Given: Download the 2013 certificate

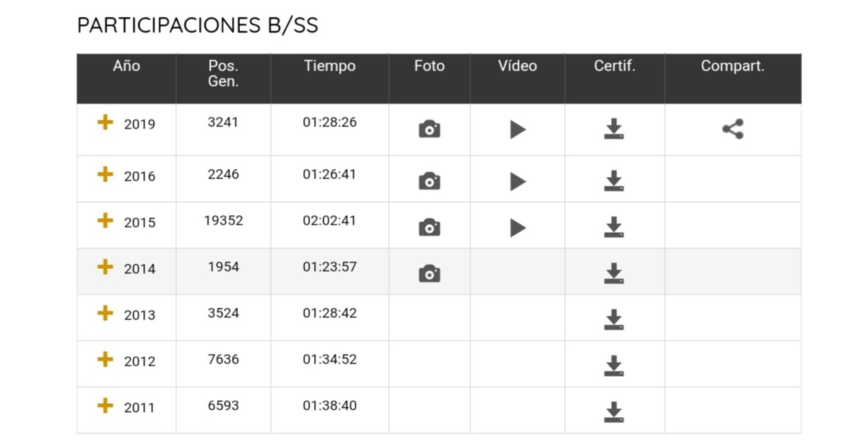Looking at the screenshot, I should tap(613, 320).
